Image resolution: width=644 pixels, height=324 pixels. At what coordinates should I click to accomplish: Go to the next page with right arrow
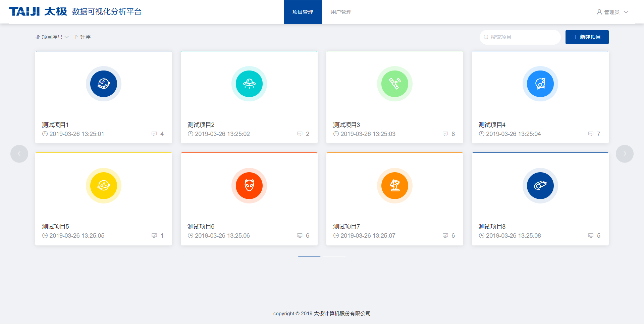pyautogui.click(x=625, y=154)
